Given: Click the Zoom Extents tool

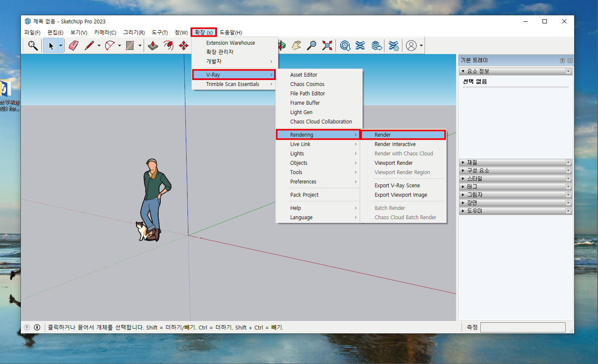Looking at the screenshot, I should tap(327, 46).
